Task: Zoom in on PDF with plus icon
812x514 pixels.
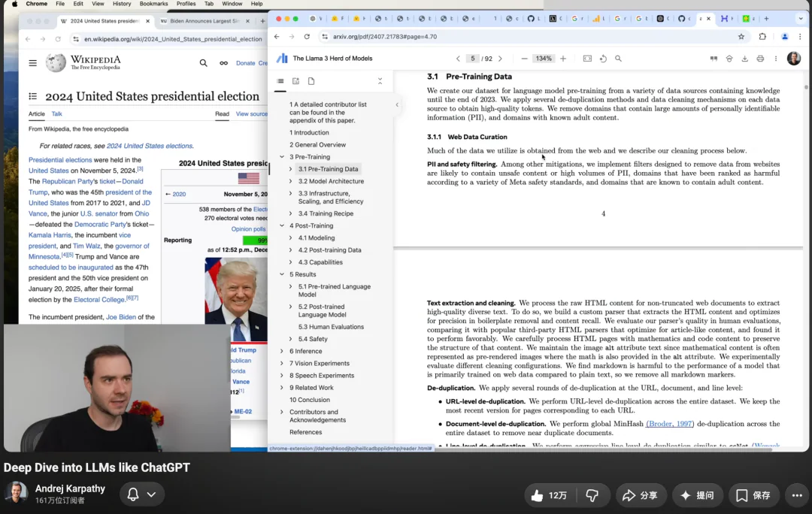Action: click(563, 59)
